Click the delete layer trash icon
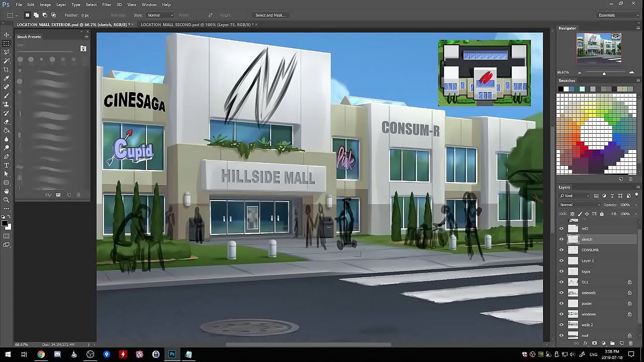 (x=630, y=343)
